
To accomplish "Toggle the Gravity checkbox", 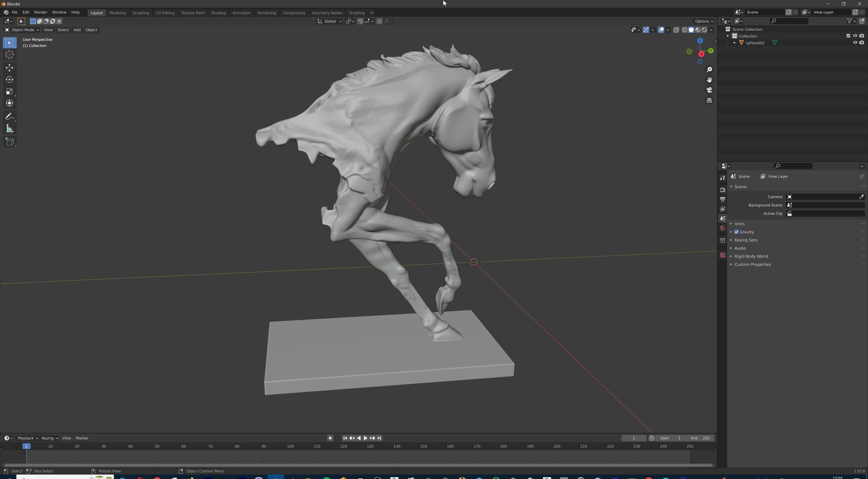I will pyautogui.click(x=736, y=232).
